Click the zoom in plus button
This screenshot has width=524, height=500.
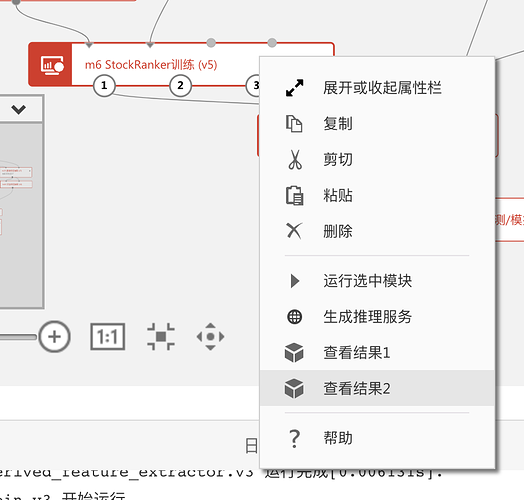click(x=54, y=337)
